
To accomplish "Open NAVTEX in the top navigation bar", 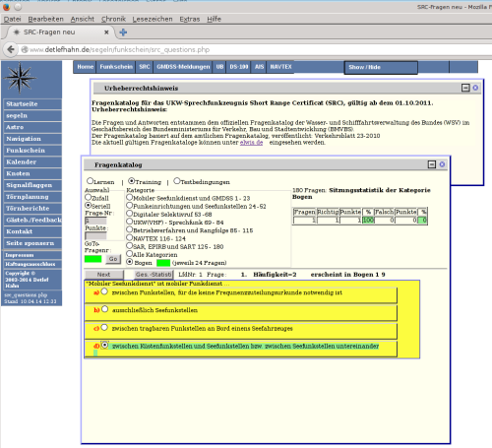I will click(x=280, y=67).
